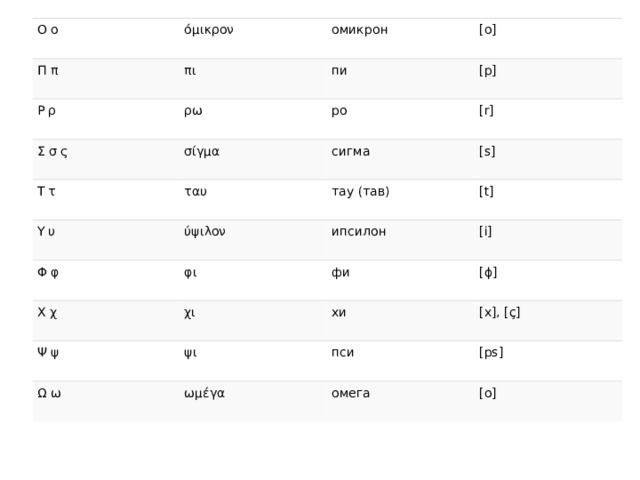Click the Greek name όμικρον
Image resolution: width=640 pixels, height=480 pixels.
click(209, 30)
